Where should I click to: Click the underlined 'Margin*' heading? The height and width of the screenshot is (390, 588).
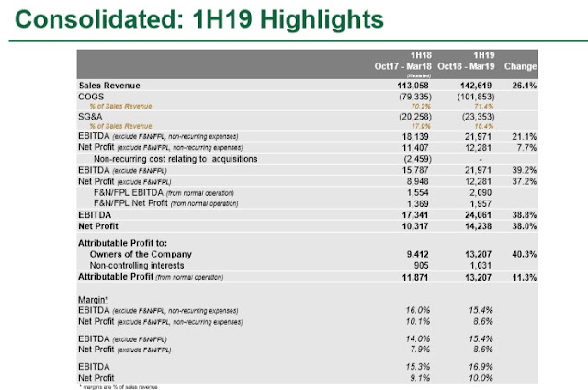93,300
